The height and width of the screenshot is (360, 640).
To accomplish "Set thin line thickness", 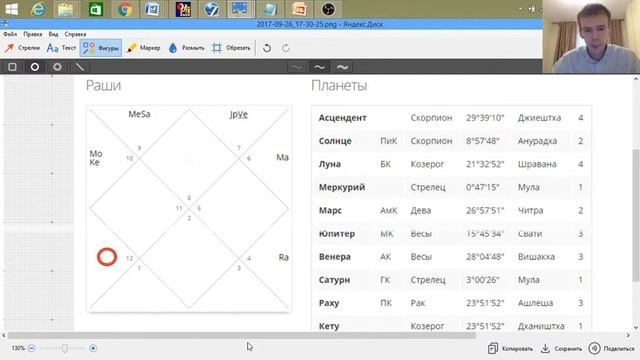I will (x=297, y=67).
